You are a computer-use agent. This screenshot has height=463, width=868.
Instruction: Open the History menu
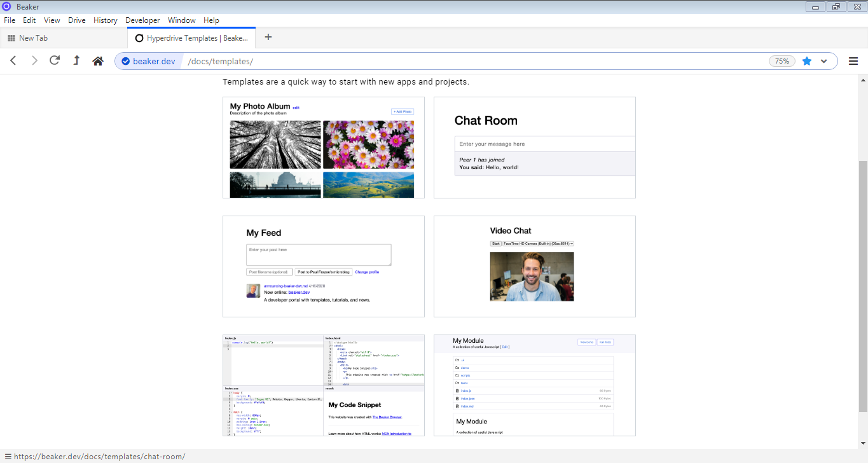click(x=106, y=20)
